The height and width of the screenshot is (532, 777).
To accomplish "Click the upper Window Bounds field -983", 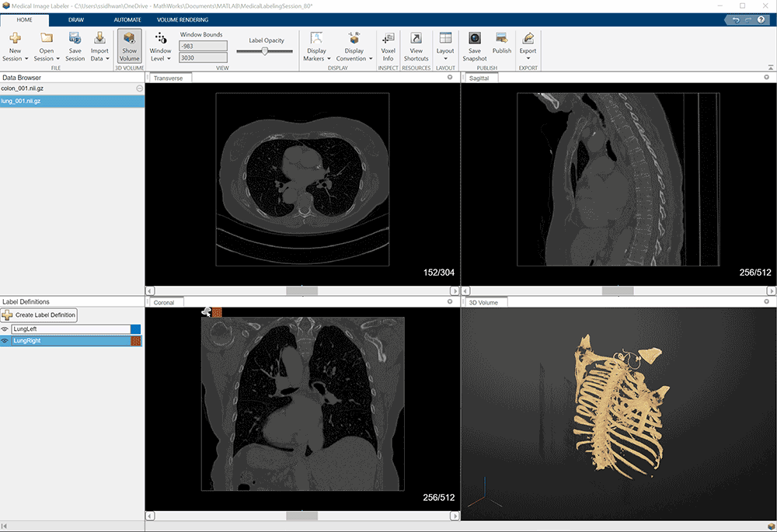I will 203,46.
